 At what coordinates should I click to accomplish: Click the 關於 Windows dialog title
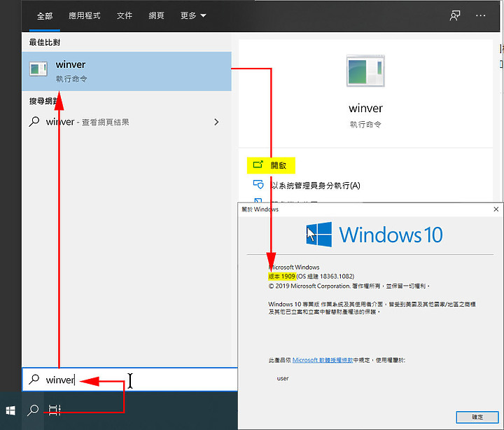260,209
